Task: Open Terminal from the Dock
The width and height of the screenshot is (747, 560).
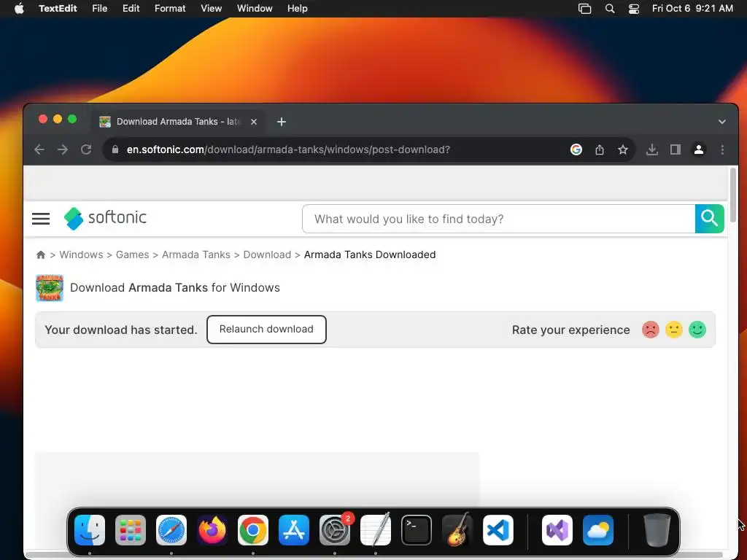Action: click(417, 530)
